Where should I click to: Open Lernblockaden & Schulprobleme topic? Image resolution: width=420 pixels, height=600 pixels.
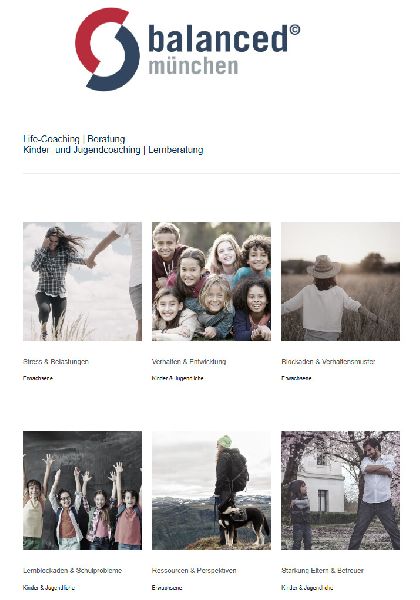(72, 570)
